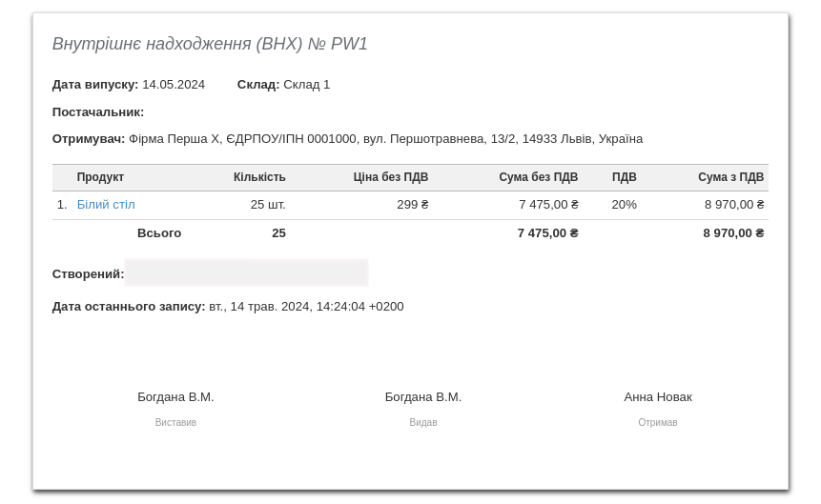Click the document title ВНХ № PW1
The height and width of the screenshot is (504, 821).
(210, 44)
